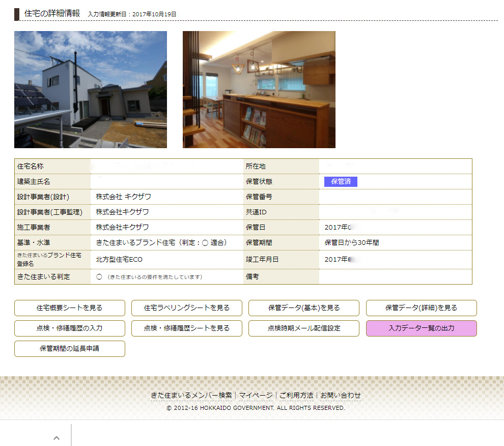Image resolution: width=504 pixels, height=446 pixels.
Task: Click the 保管済 status badge
Action: pyautogui.click(x=341, y=182)
